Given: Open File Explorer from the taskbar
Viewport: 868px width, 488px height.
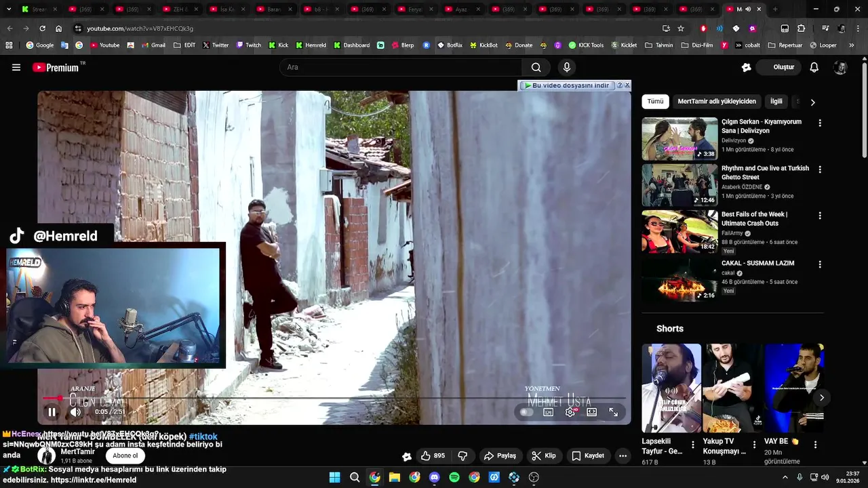Looking at the screenshot, I should [x=395, y=477].
